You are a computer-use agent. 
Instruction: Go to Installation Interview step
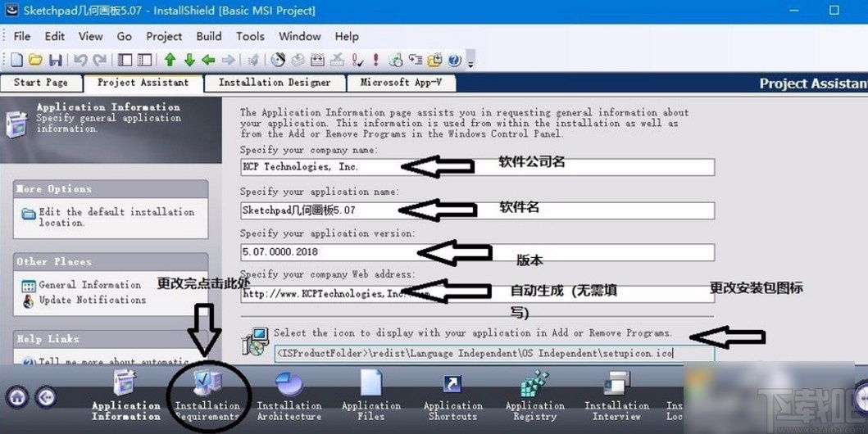[616, 397]
